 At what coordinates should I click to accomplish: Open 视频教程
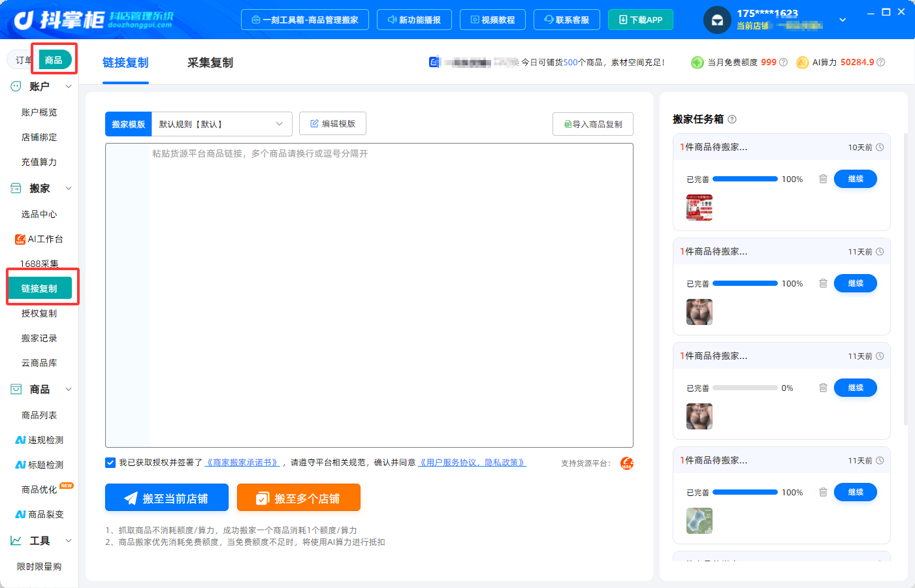tap(493, 20)
